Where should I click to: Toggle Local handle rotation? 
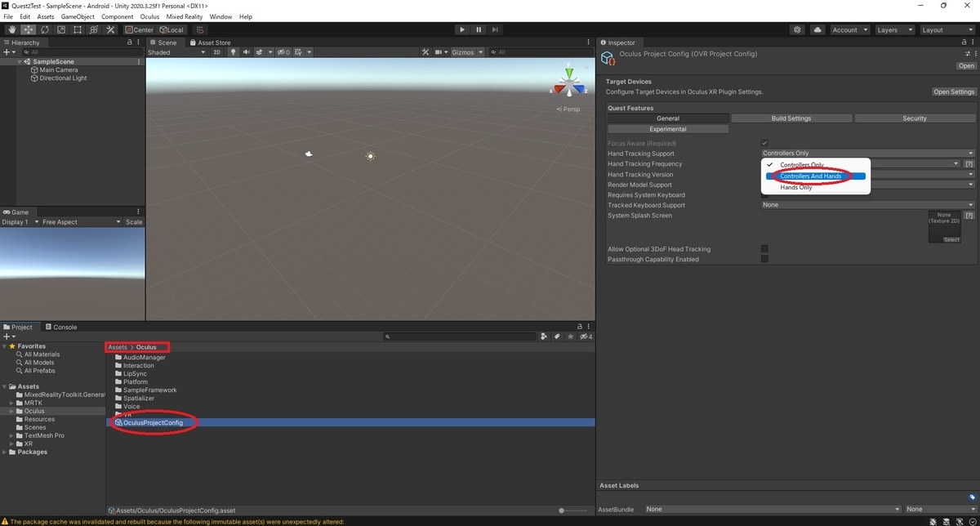(171, 29)
